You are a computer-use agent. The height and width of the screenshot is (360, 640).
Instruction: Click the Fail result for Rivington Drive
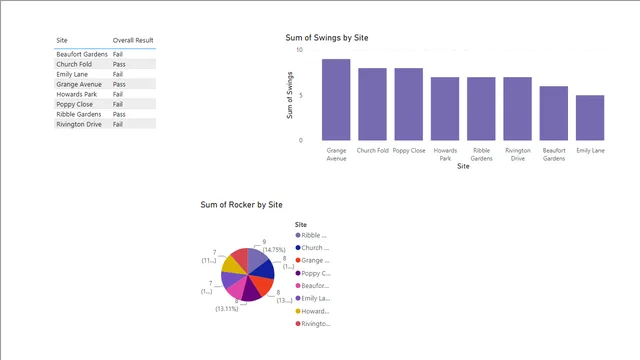(x=118, y=124)
